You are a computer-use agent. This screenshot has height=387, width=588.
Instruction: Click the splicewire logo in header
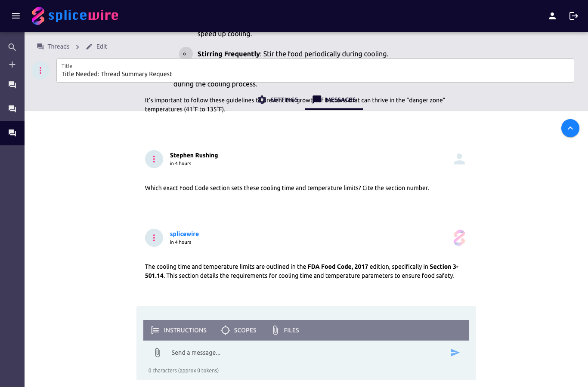tap(75, 16)
